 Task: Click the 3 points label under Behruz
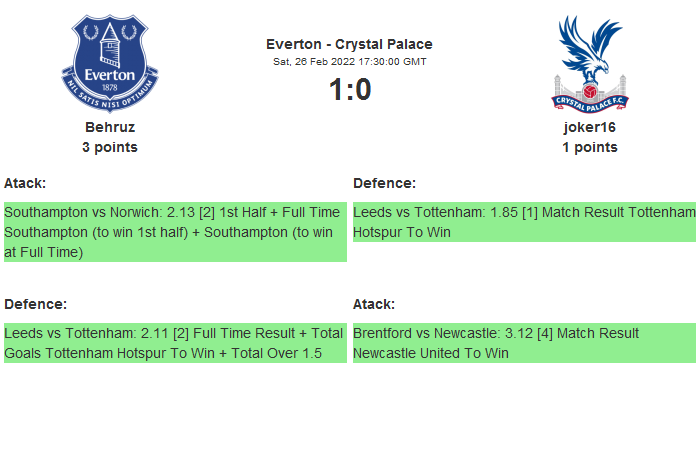(x=110, y=147)
